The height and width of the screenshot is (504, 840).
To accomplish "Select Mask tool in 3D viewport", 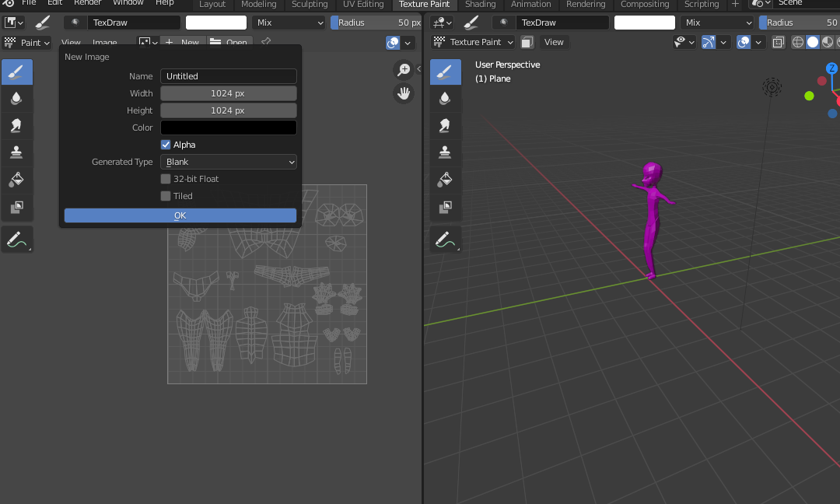I will point(445,207).
